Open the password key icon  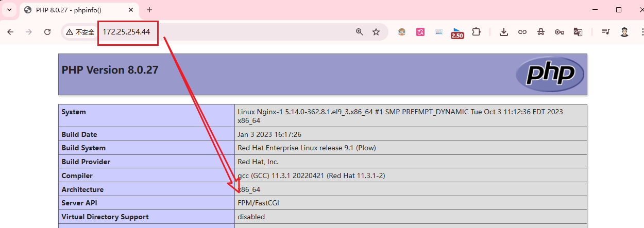pyautogui.click(x=559, y=32)
